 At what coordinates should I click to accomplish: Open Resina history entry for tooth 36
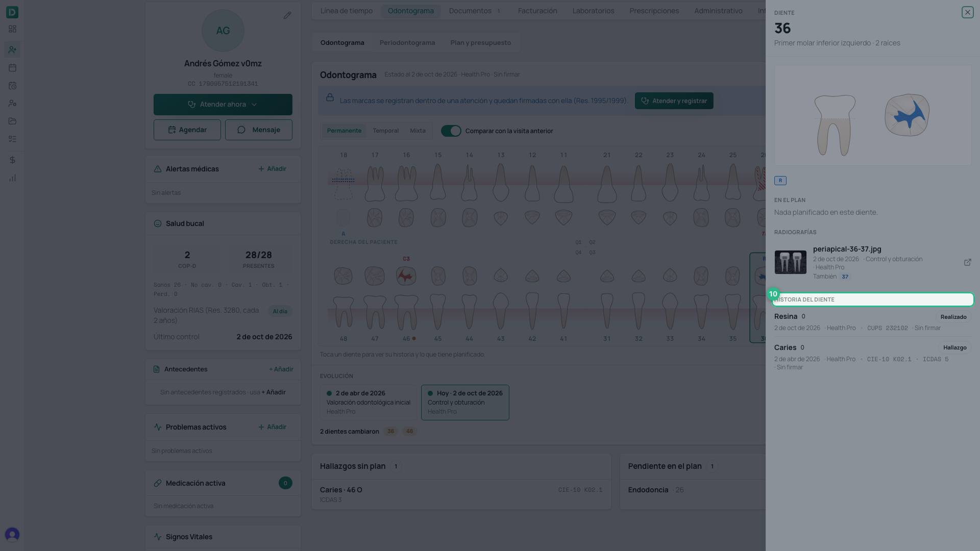click(x=872, y=322)
